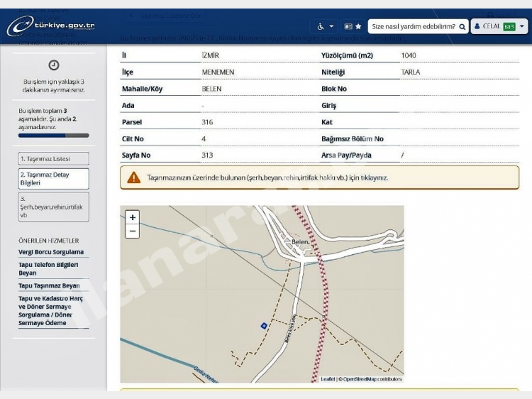Click the Gediz Nehri river label on map
The width and height of the screenshot is (532, 399).
pyautogui.click(x=206, y=374)
